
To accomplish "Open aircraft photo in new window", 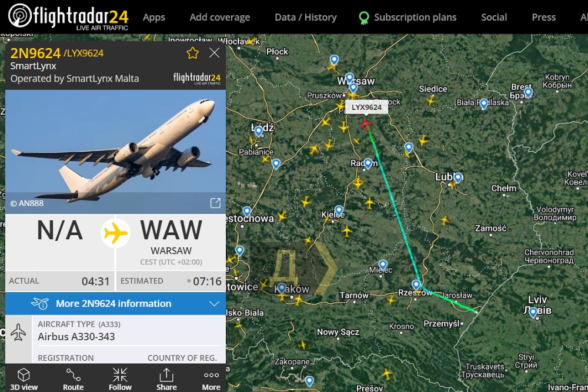I will [x=215, y=203].
